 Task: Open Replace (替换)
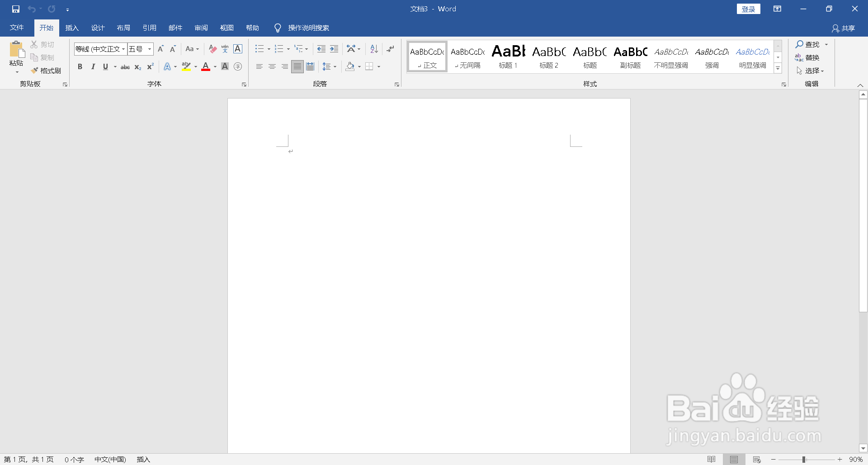point(807,57)
